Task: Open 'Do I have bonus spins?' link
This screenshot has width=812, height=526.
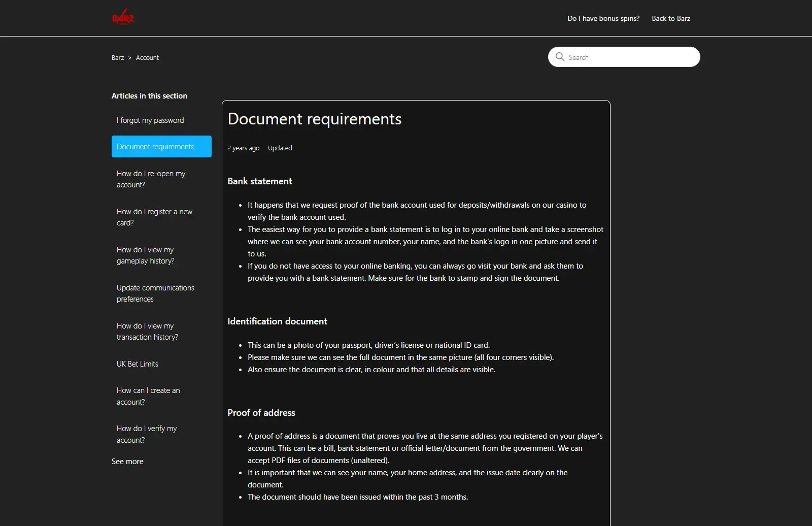Action: [603, 18]
